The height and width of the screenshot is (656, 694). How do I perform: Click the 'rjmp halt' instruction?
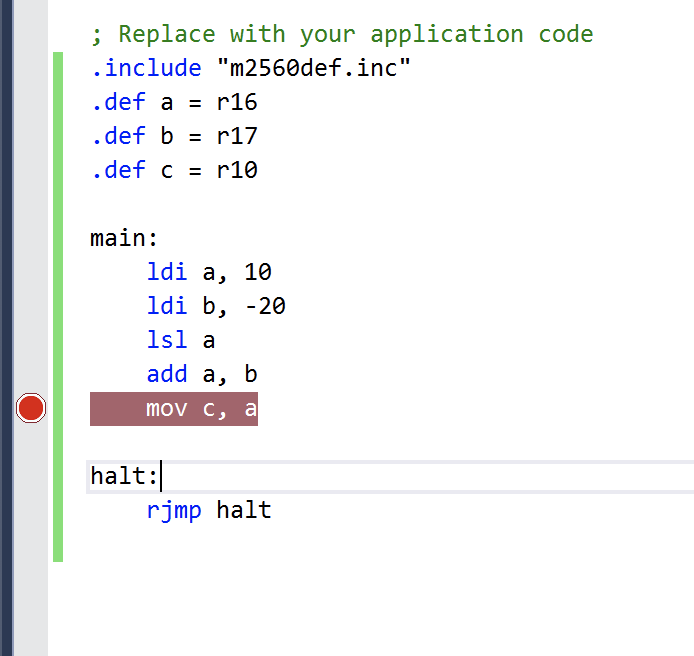click(x=209, y=510)
